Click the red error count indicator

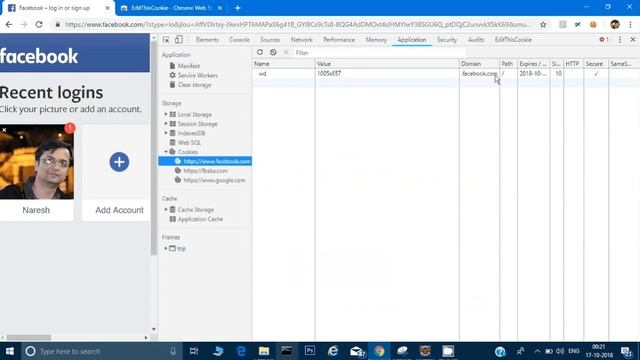point(604,40)
